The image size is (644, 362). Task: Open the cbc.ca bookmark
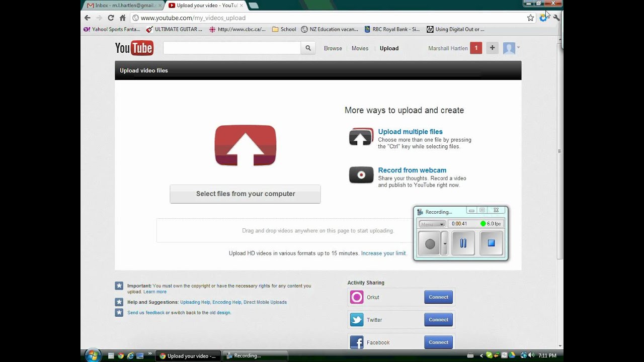pyautogui.click(x=237, y=29)
